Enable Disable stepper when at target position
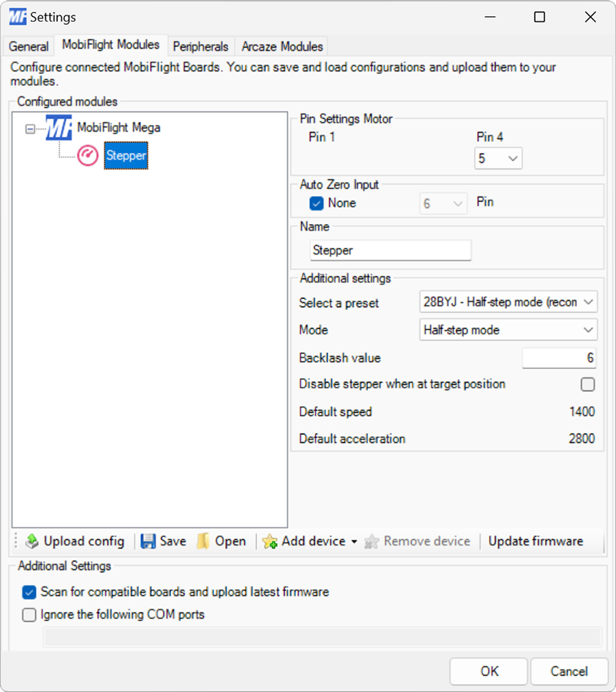Viewport: 616px width, 692px height. pos(588,384)
